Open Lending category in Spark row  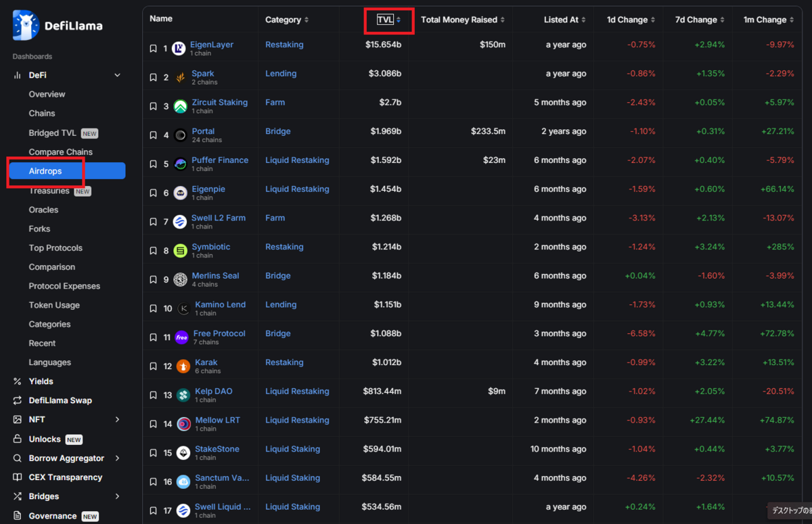click(281, 74)
